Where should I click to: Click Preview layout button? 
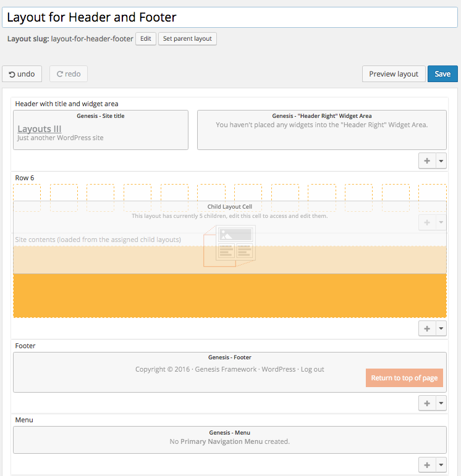tap(394, 73)
